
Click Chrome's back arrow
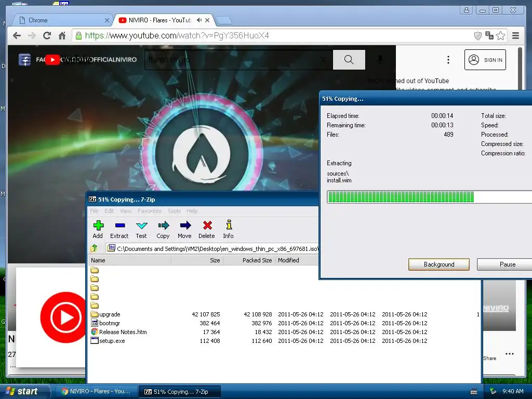coord(17,36)
